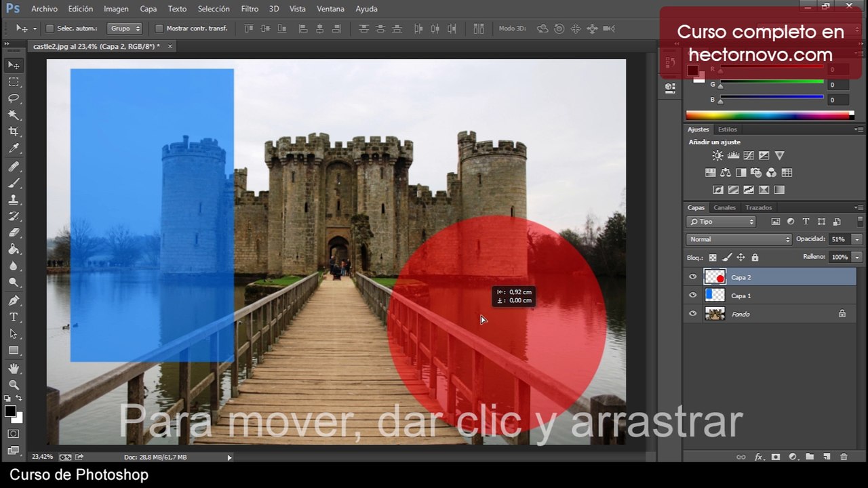
Task: Click the zoom percentage 23,42% field
Action: click(42, 457)
